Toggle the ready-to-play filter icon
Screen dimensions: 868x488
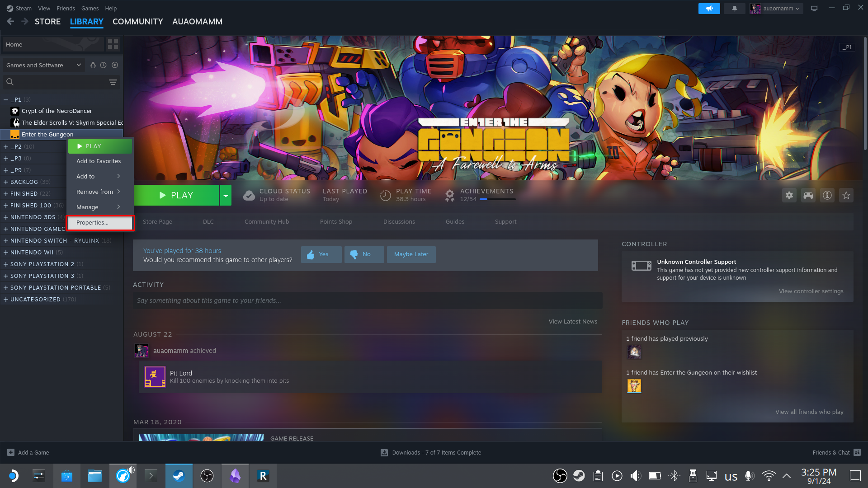[x=115, y=65]
